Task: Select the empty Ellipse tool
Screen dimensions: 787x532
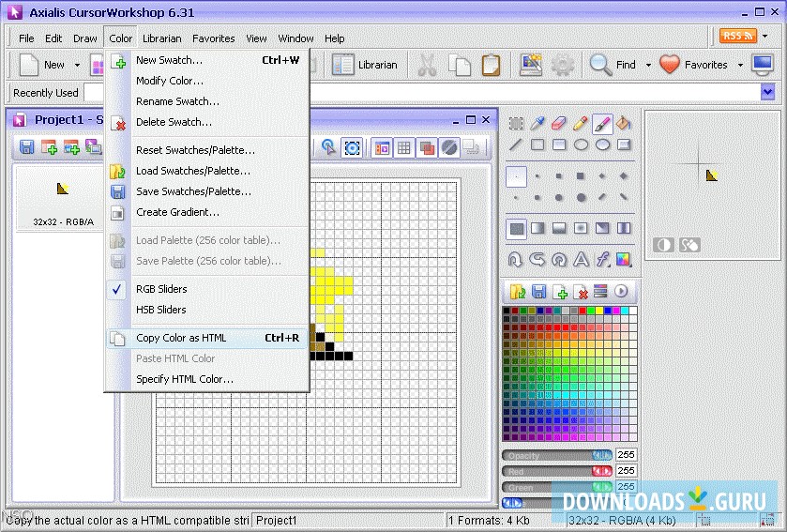Action: point(581,145)
